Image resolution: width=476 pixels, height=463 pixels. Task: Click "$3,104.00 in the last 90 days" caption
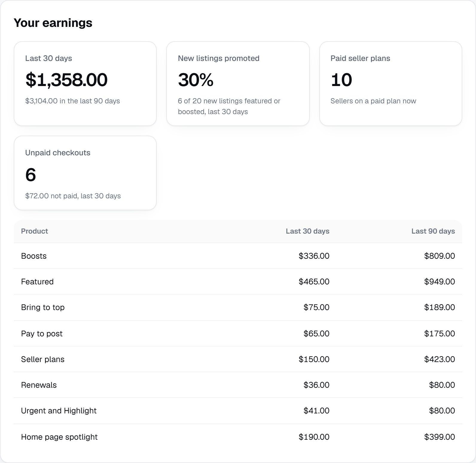point(73,101)
